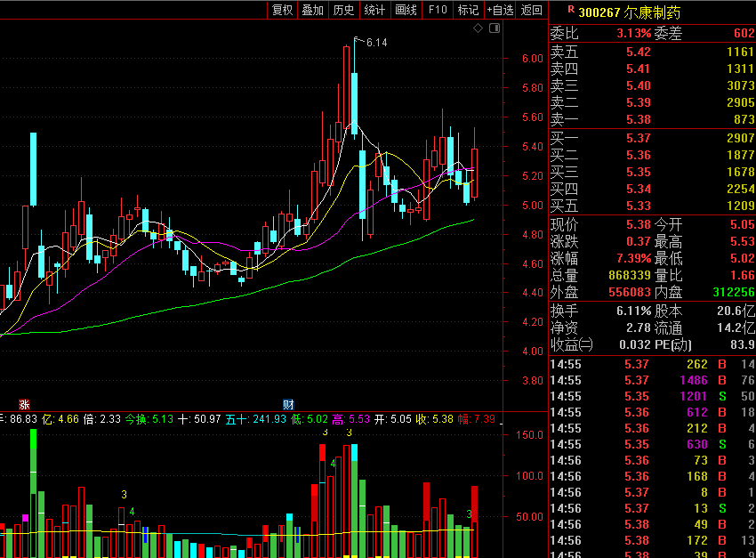Click 最低 value 5.02 in quote panel
This screenshot has width=756, height=558.
743,258
